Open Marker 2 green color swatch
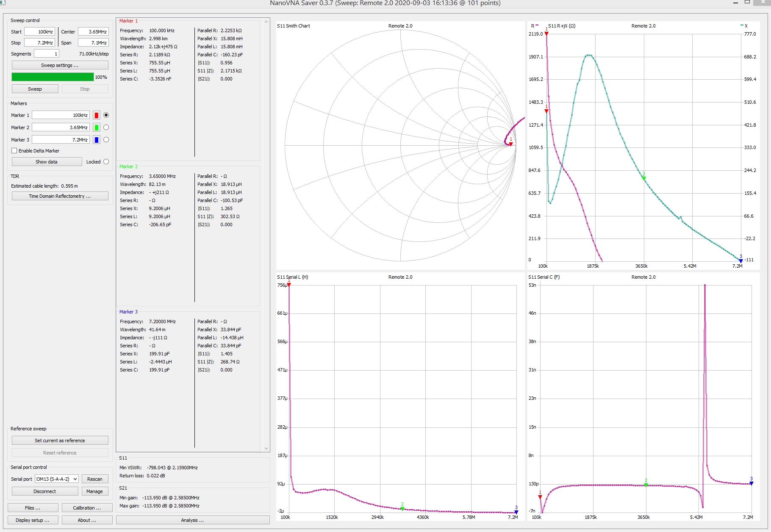The width and height of the screenshot is (771, 532). click(x=97, y=127)
